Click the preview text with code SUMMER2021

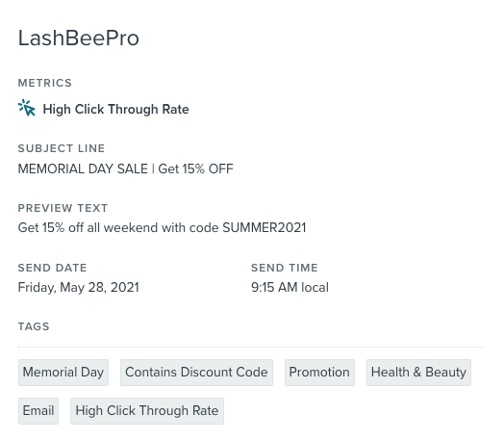(162, 228)
